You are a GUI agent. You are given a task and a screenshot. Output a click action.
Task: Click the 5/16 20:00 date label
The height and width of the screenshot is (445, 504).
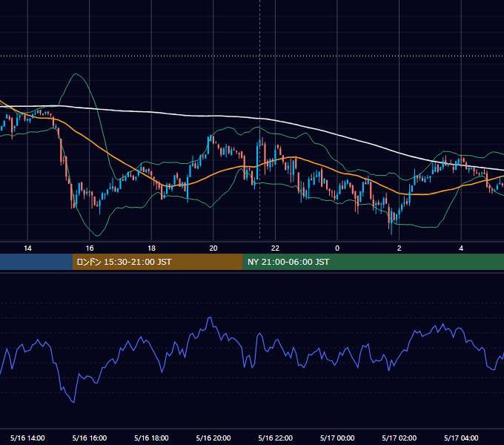tap(213, 438)
